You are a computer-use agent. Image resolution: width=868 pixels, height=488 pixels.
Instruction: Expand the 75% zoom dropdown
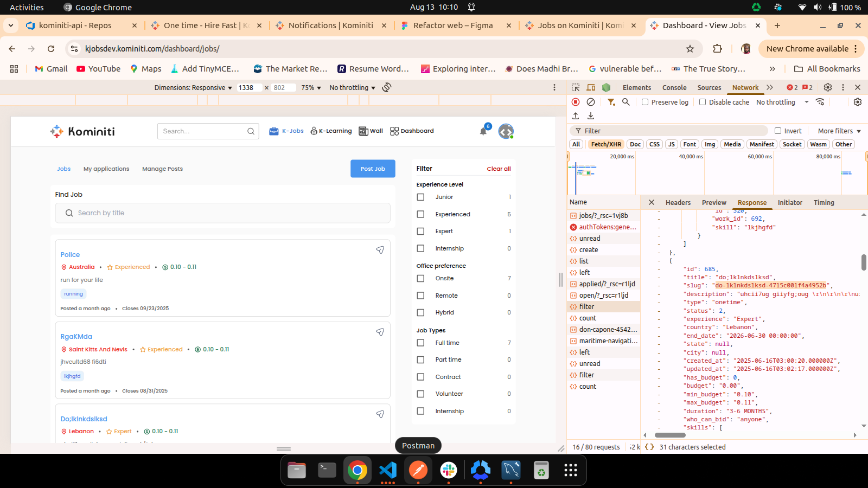311,88
